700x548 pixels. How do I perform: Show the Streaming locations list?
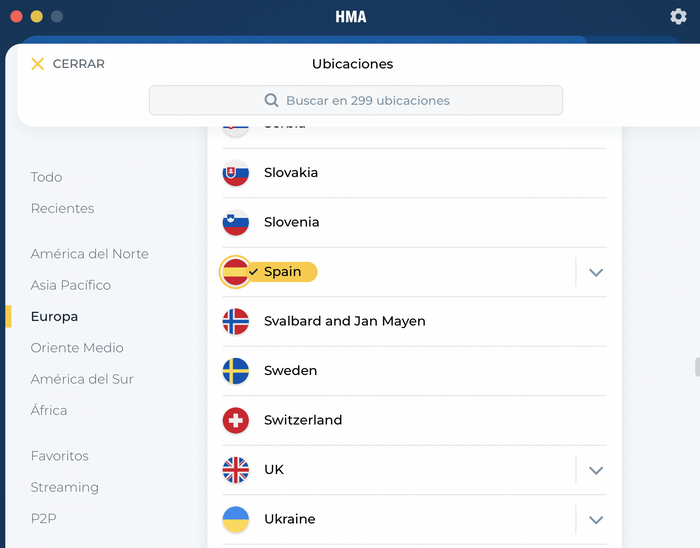tap(65, 487)
